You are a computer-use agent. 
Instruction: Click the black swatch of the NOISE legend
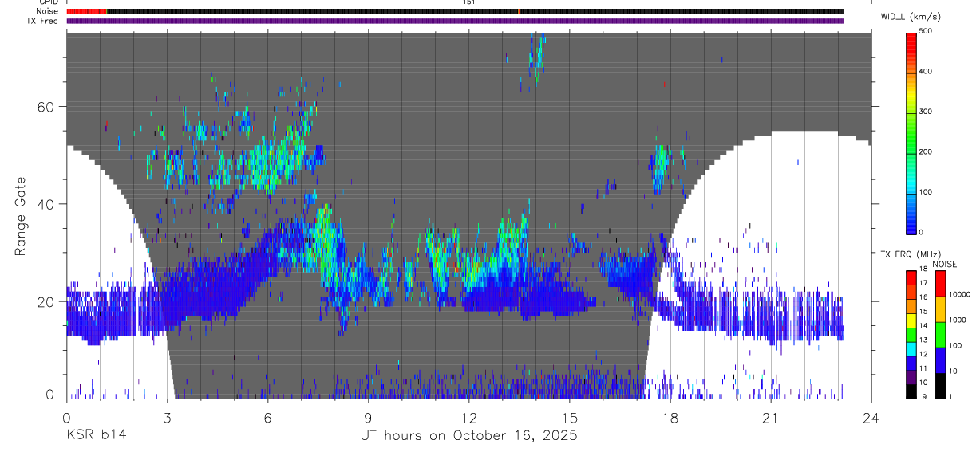pyautogui.click(x=941, y=386)
